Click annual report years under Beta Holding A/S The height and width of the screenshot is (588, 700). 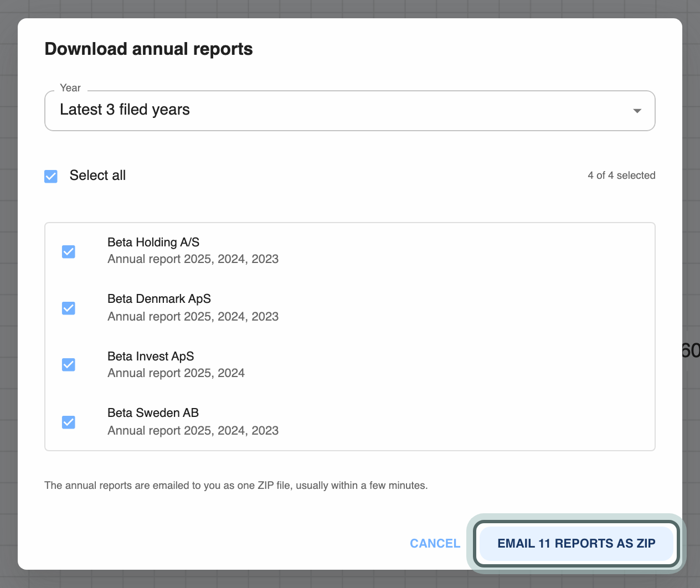[x=193, y=259]
